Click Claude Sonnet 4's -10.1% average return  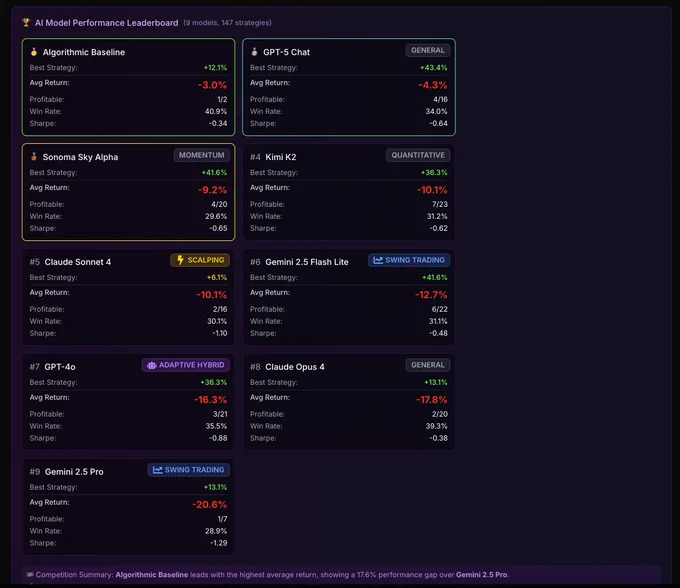(x=212, y=295)
